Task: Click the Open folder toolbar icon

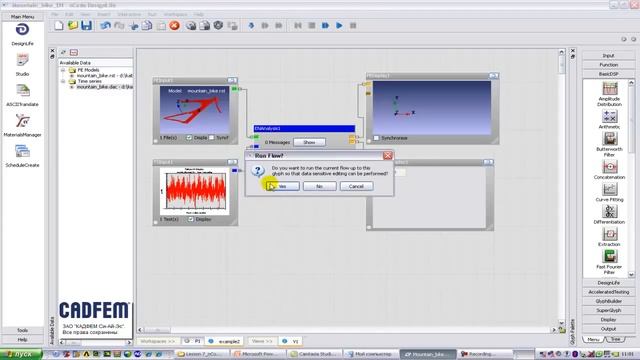Action: click(73, 25)
